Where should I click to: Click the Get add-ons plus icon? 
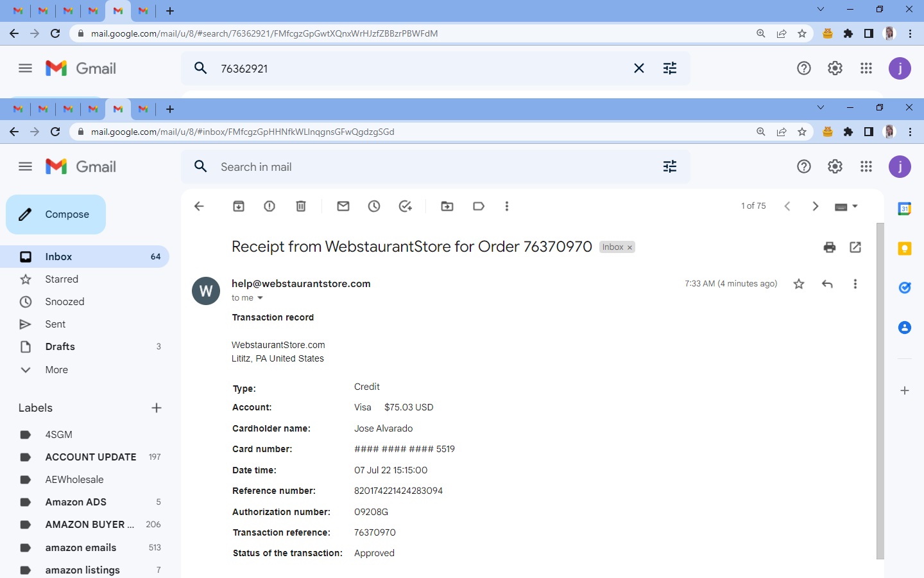coord(905,390)
